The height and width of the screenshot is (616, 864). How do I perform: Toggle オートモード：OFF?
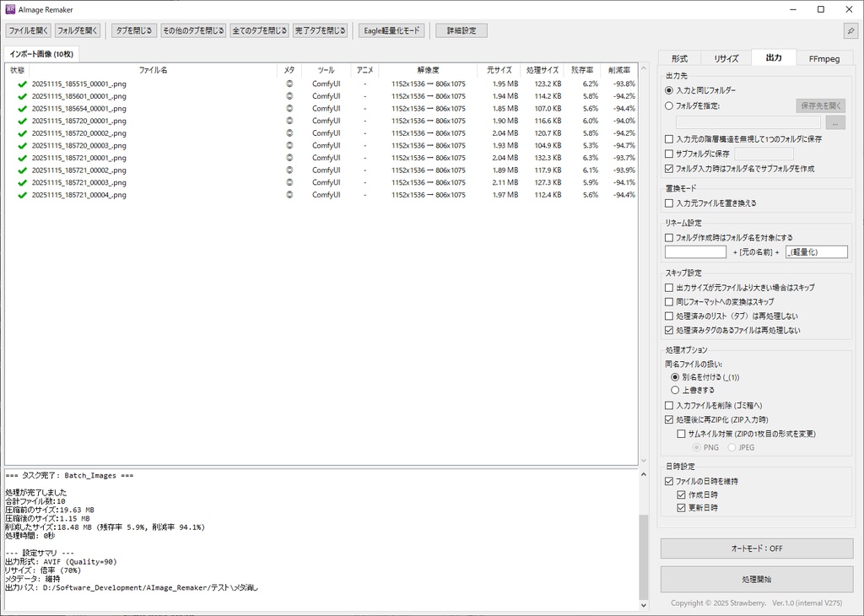click(755, 548)
